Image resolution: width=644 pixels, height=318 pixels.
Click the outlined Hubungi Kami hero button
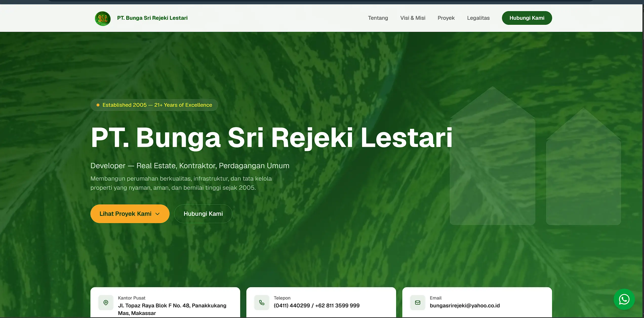pos(203,214)
